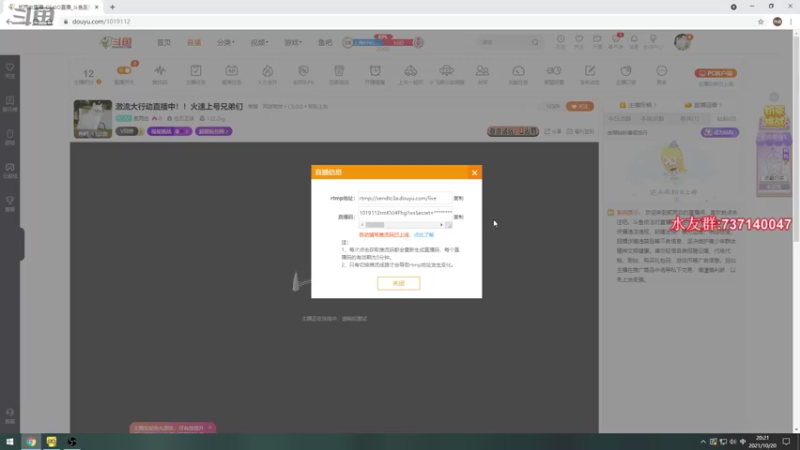Go to the 首页 nav item
The height and width of the screenshot is (450, 800).
(x=164, y=42)
